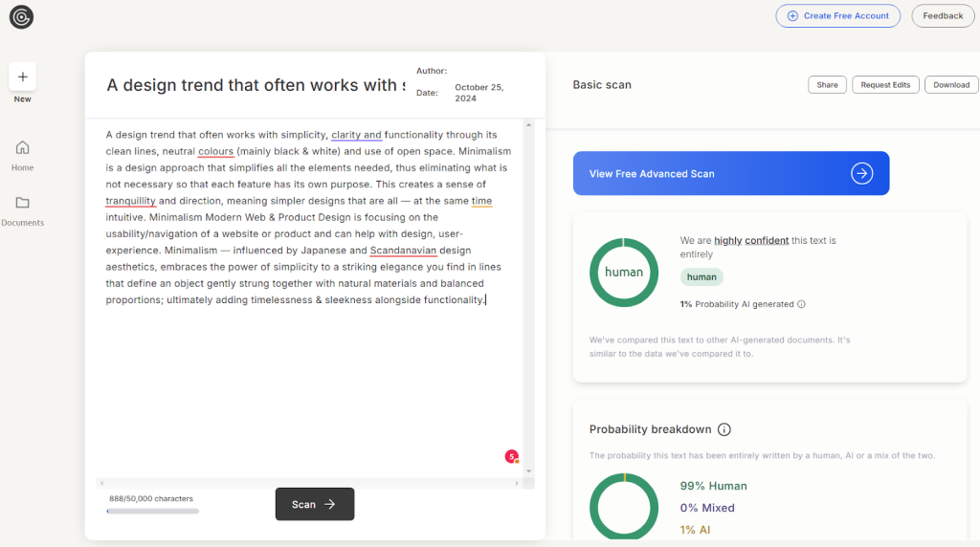This screenshot has height=547, width=980.
Task: Click the date 'October 25, 2024'
Action: pyautogui.click(x=479, y=93)
